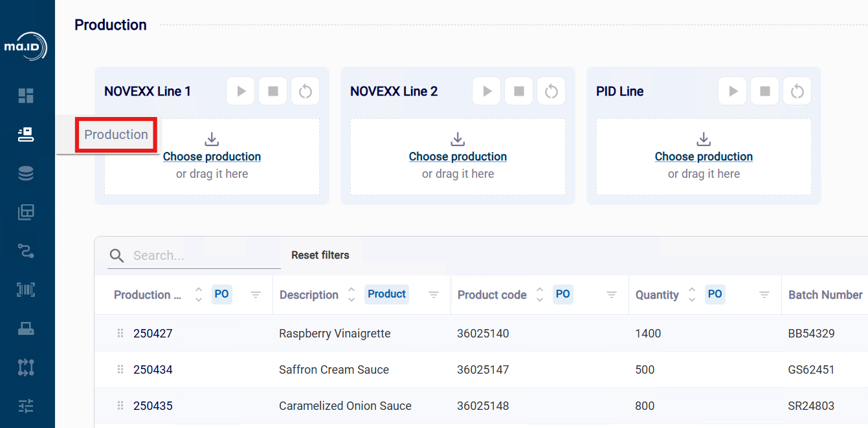Open the connections nodes sidebar icon
Screen dimensions: 868x428
[x=26, y=367]
